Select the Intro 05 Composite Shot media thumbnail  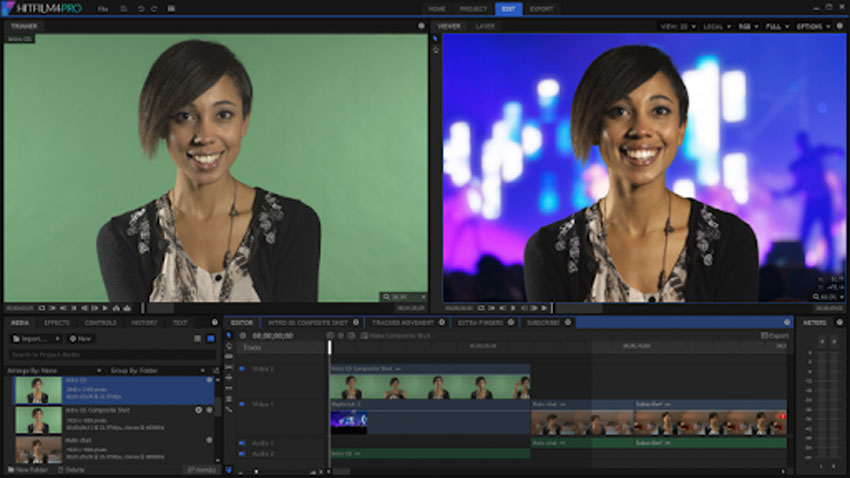[x=38, y=418]
